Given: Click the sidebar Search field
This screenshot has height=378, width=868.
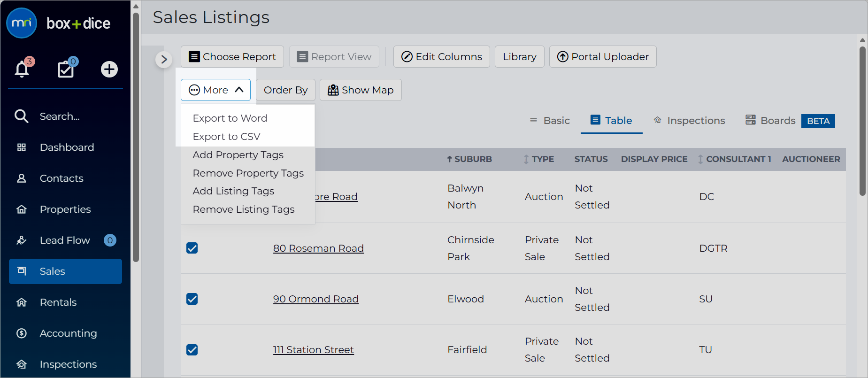Looking at the screenshot, I should [60, 116].
